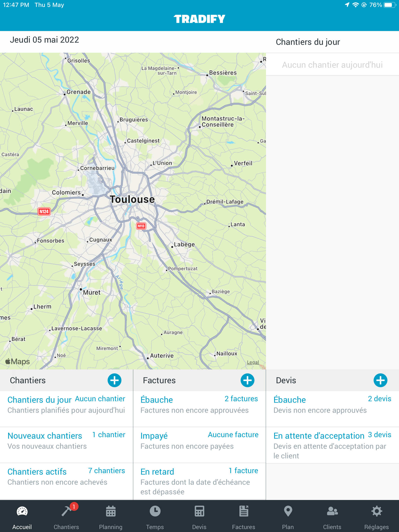This screenshot has height=532, width=399.
Task: Tap the N113 road marker on map
Action: (141, 226)
